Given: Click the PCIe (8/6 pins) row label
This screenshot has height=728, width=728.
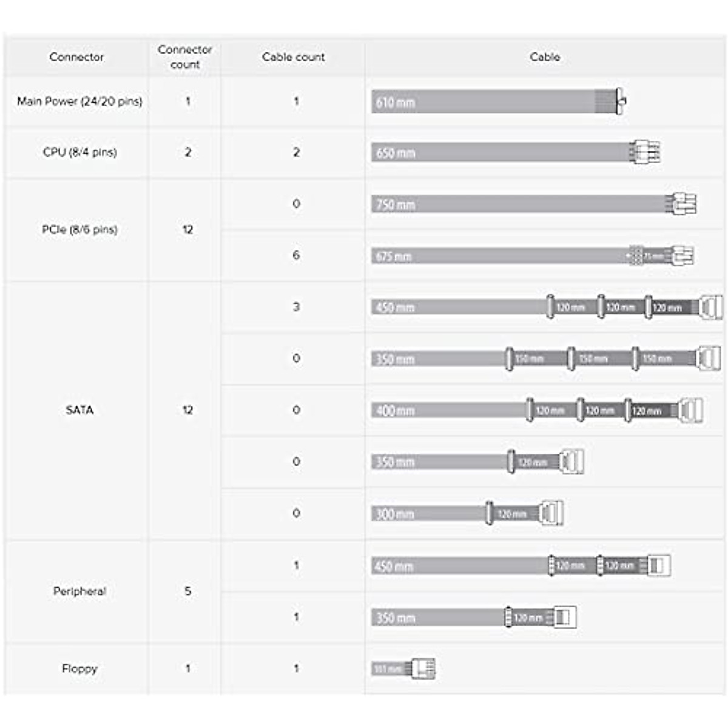Looking at the screenshot, I should [79, 229].
